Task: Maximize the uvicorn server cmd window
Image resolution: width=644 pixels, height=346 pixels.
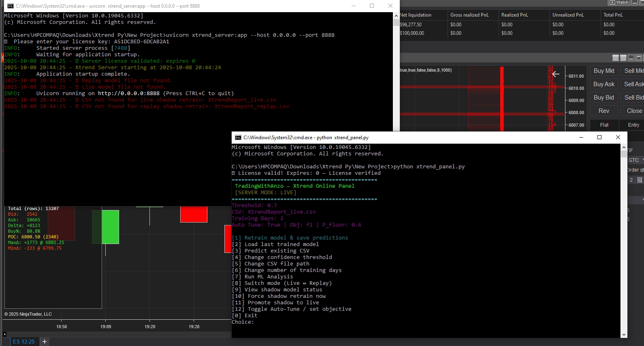Action: click(x=372, y=6)
